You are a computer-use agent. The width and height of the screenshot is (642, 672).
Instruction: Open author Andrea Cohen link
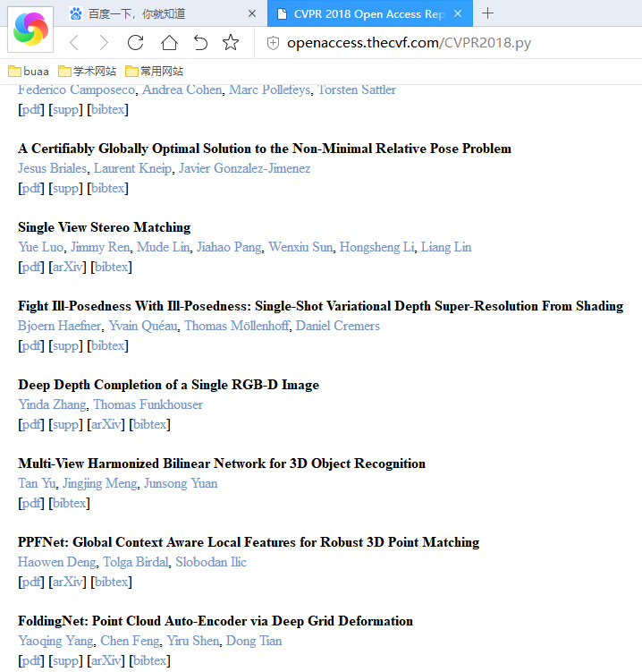(182, 89)
